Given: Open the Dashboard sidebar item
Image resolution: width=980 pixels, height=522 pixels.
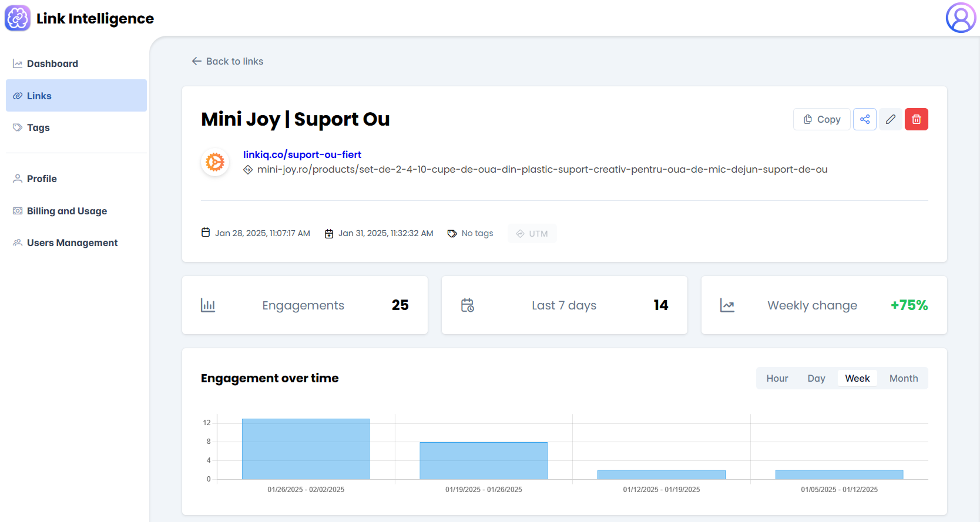Looking at the screenshot, I should 76,63.
